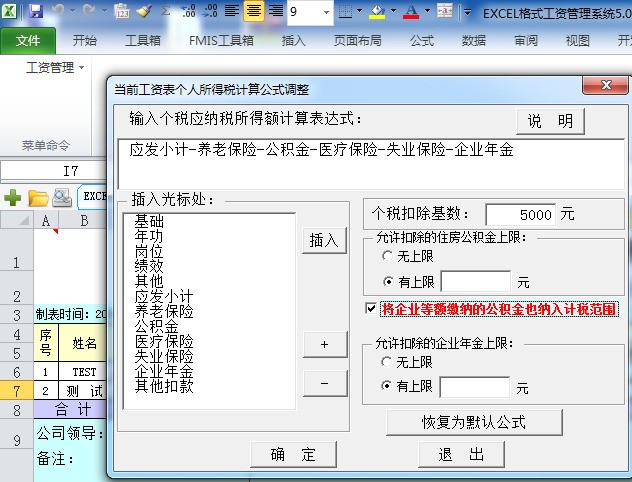This screenshot has width=632, height=482.
Task: Confirm with the 确定 button
Action: click(293, 455)
